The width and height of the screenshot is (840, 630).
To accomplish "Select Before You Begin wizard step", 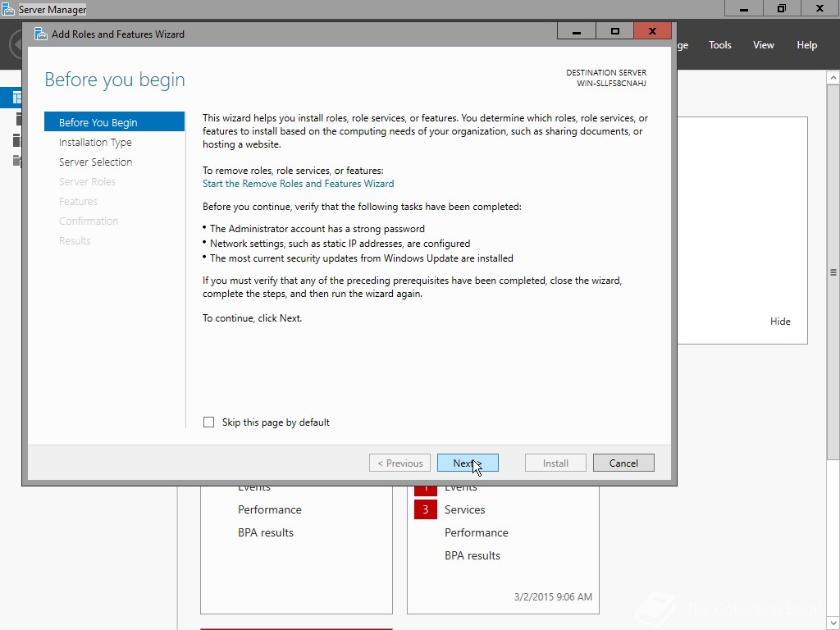I will pos(114,122).
